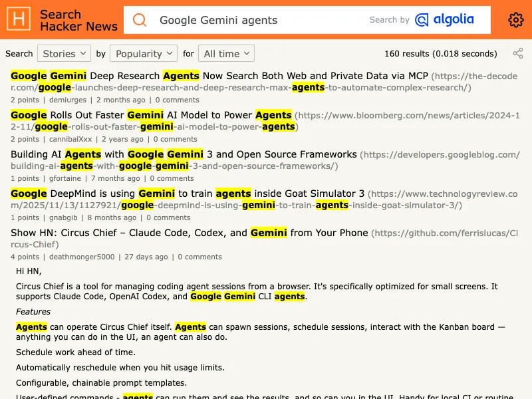Screen dimensions: 532x399
Task: Click 8 months ago timestamp
Action: coord(112,217)
